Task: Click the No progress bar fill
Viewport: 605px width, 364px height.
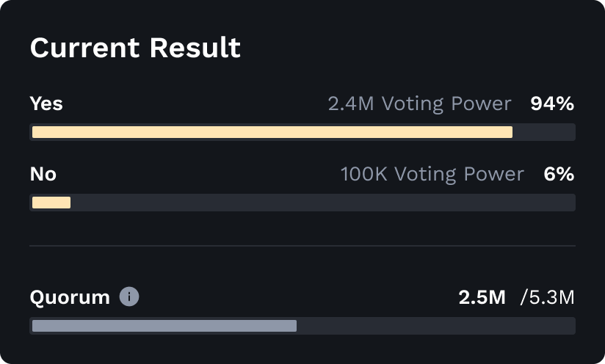Action: pos(51,203)
